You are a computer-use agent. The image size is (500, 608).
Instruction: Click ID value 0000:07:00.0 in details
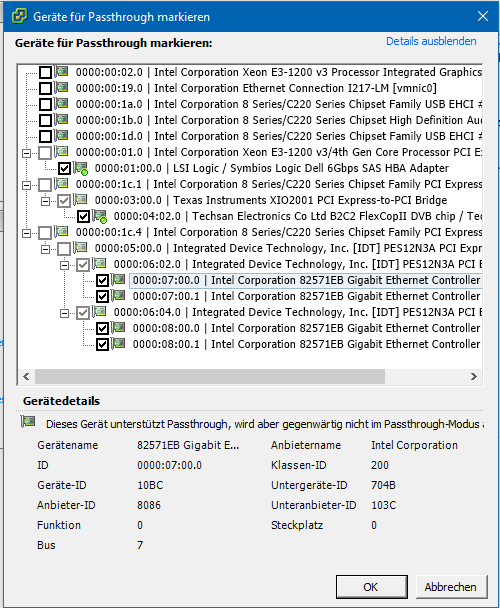click(x=170, y=465)
